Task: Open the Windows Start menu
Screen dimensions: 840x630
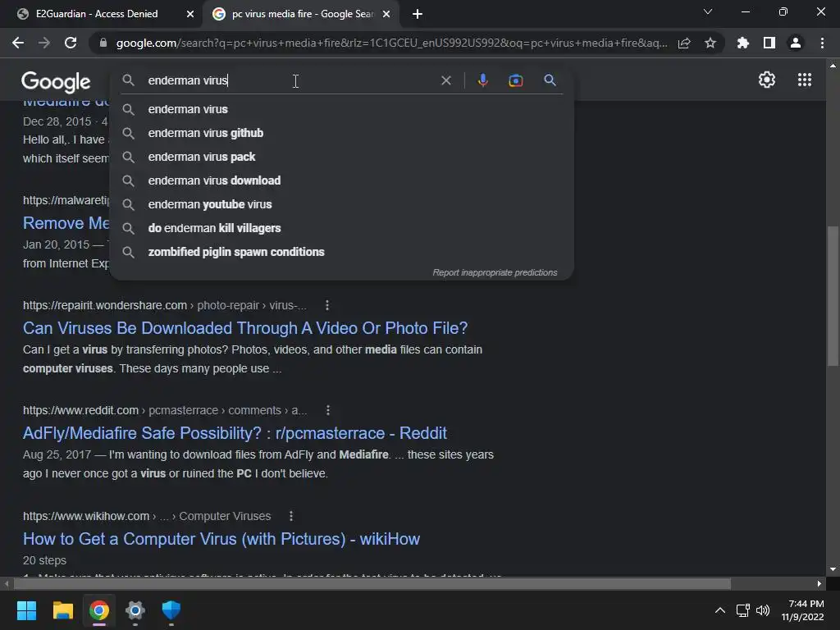Action: pyautogui.click(x=26, y=610)
